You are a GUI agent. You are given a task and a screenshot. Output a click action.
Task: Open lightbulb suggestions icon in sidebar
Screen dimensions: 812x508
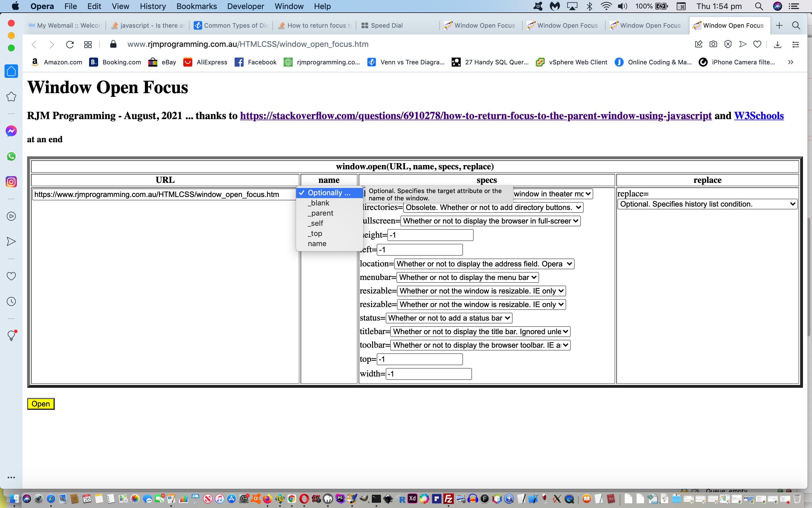coord(11,335)
